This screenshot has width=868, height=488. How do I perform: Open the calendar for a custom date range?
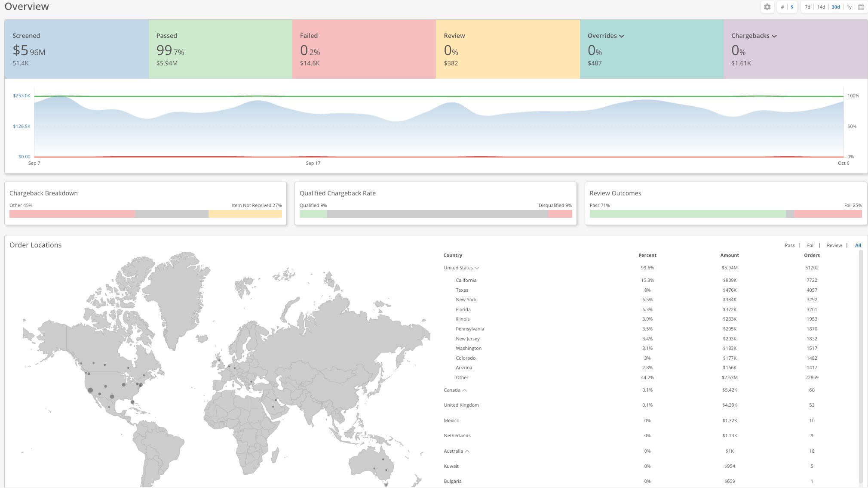(861, 7)
